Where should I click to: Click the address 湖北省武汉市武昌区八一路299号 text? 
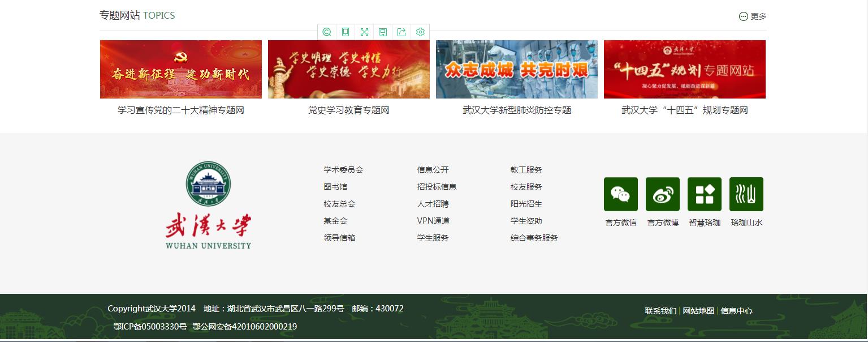286,309
